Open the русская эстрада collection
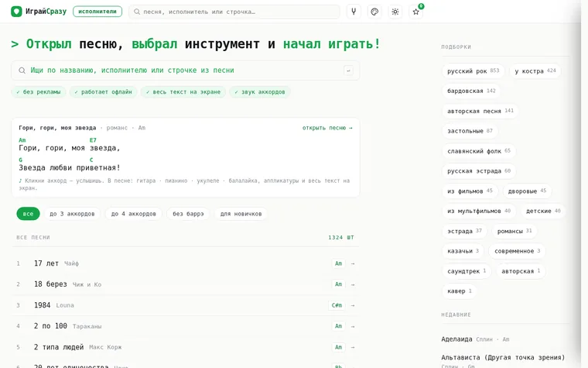Screen dimensions: 588x368 [478, 171]
